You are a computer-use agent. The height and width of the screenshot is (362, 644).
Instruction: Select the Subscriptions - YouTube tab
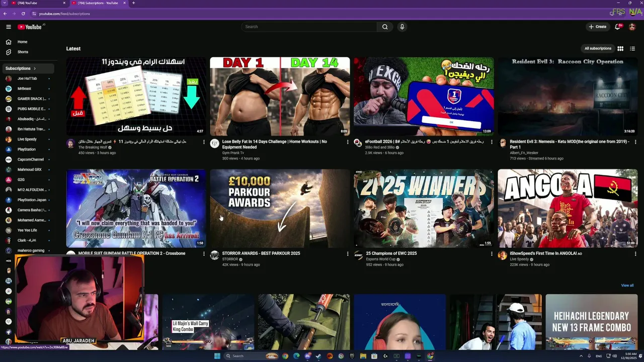(98, 3)
